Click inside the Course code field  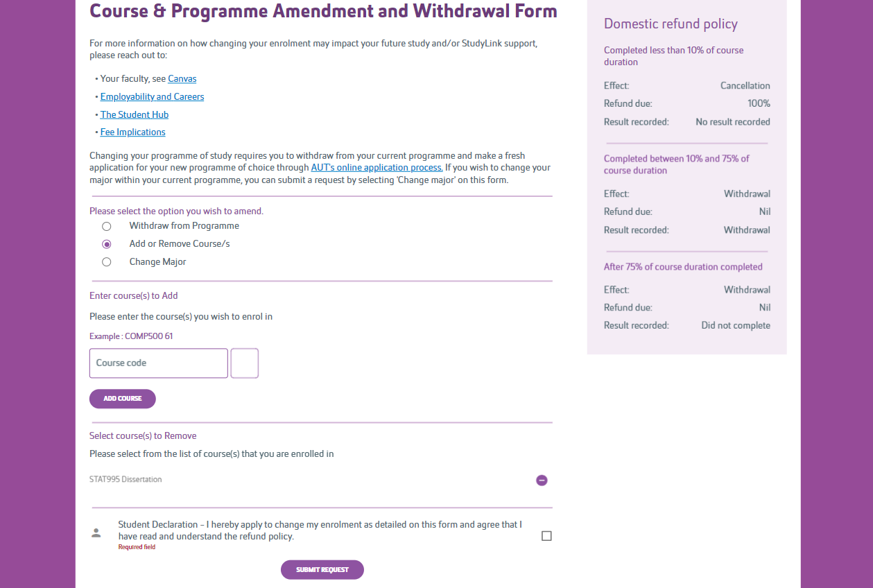(158, 363)
